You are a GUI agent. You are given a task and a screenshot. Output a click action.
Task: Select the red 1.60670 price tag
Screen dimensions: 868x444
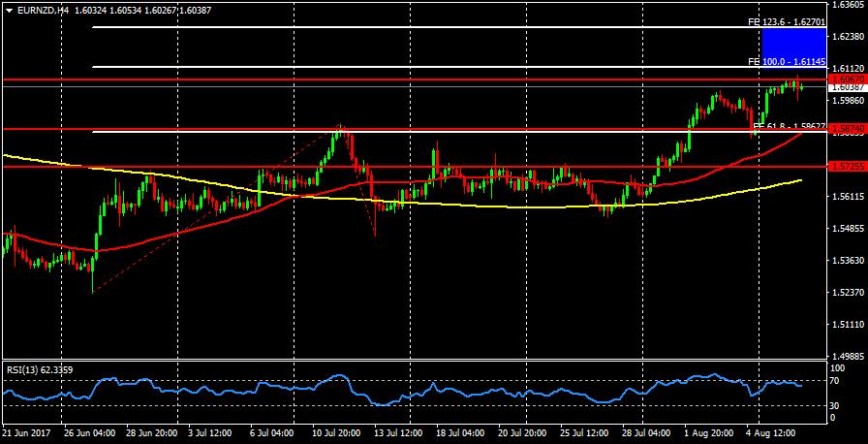pyautogui.click(x=848, y=79)
